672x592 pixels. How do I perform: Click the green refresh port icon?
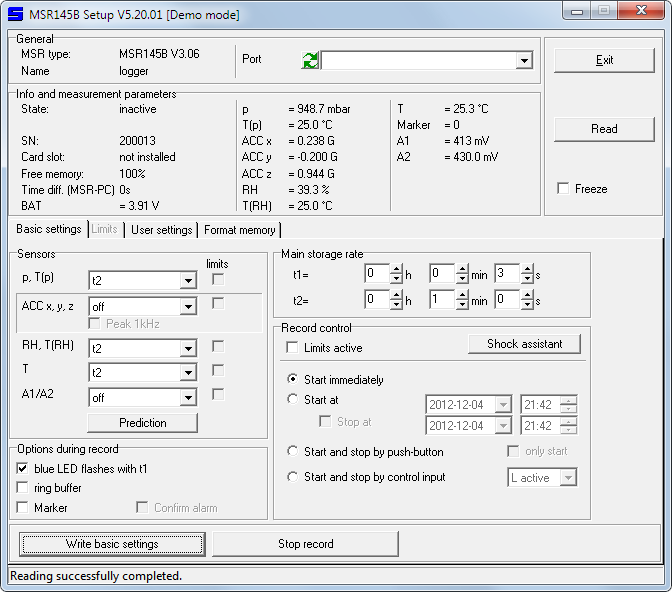(x=310, y=60)
